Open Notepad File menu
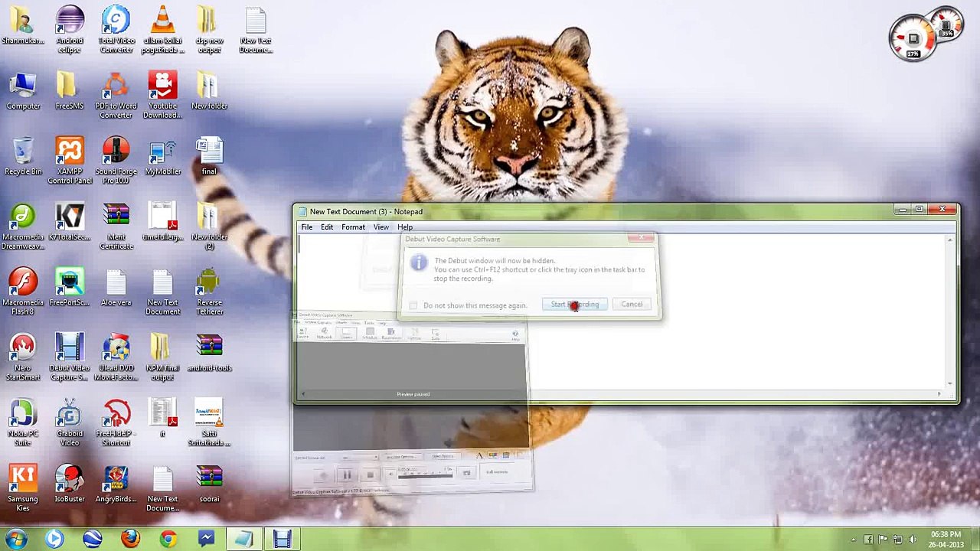Screen dimensions: 980x551 pyautogui.click(x=306, y=227)
